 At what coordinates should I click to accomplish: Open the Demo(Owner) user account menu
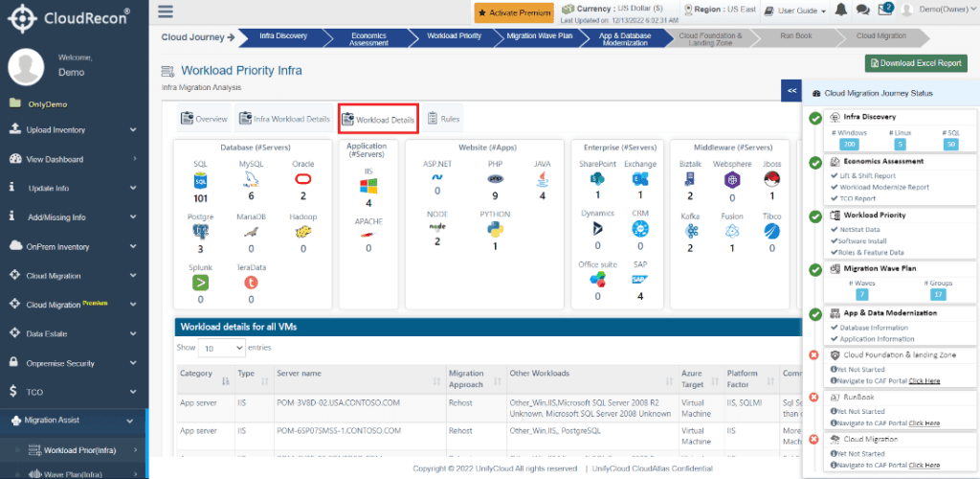(940, 10)
